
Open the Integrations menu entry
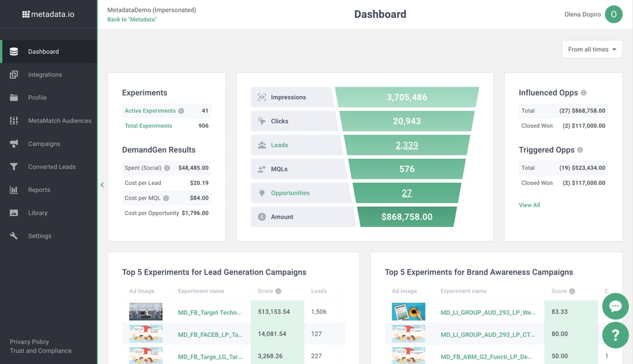tap(13, 74)
